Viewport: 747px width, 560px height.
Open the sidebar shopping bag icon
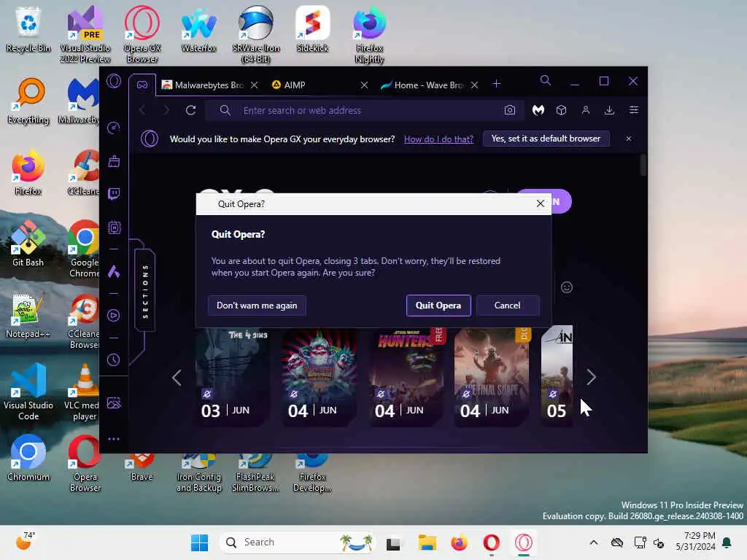coord(114,161)
